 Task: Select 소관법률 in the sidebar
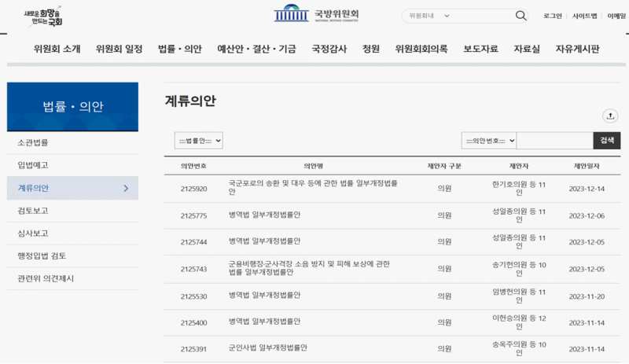33,142
